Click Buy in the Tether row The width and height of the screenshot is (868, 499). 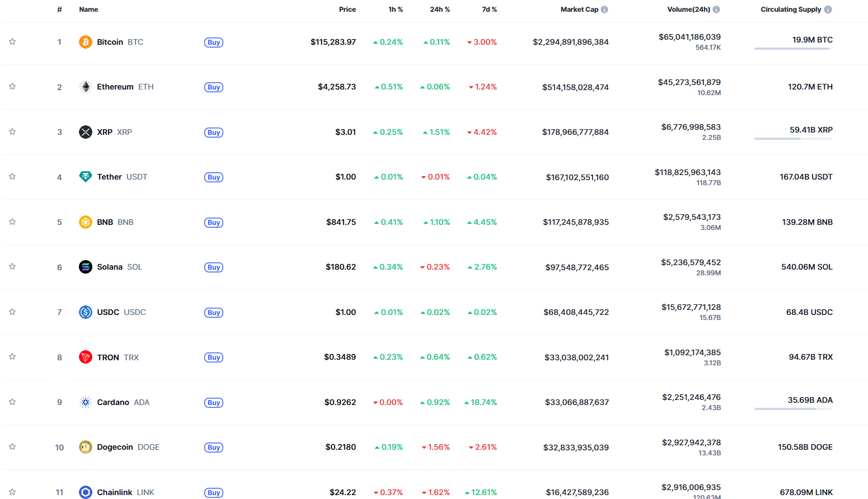tap(214, 177)
